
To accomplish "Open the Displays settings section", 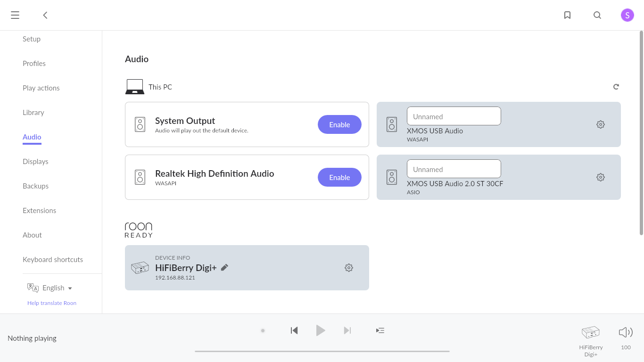I will tap(35, 162).
